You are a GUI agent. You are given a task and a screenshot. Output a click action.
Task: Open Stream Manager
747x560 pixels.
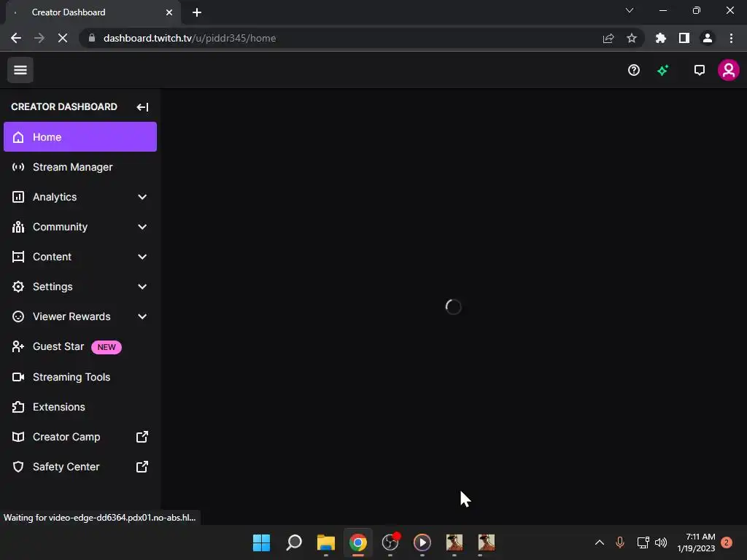(x=80, y=167)
